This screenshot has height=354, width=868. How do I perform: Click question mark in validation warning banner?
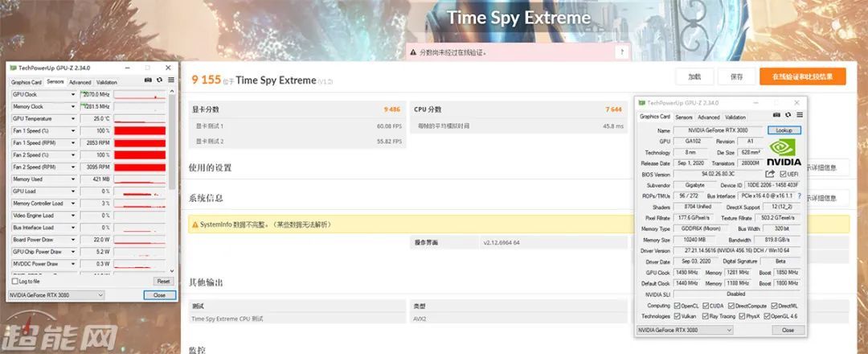[621, 52]
